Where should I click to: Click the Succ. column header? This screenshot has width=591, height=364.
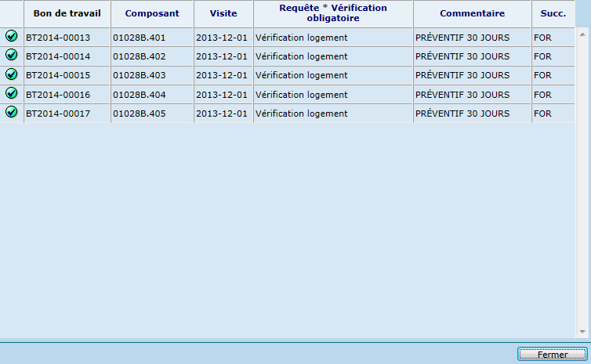(553, 13)
